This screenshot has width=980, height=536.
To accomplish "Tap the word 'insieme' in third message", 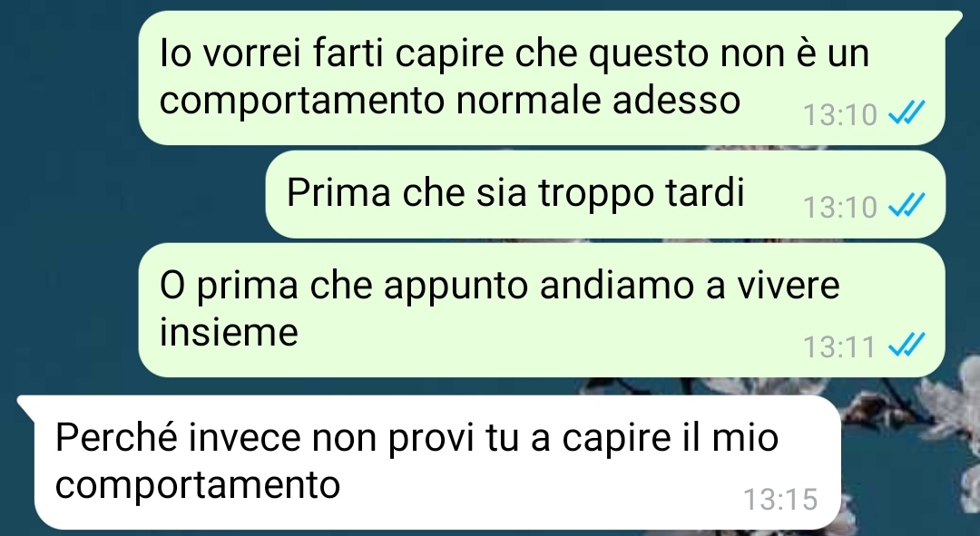I will 229,332.
